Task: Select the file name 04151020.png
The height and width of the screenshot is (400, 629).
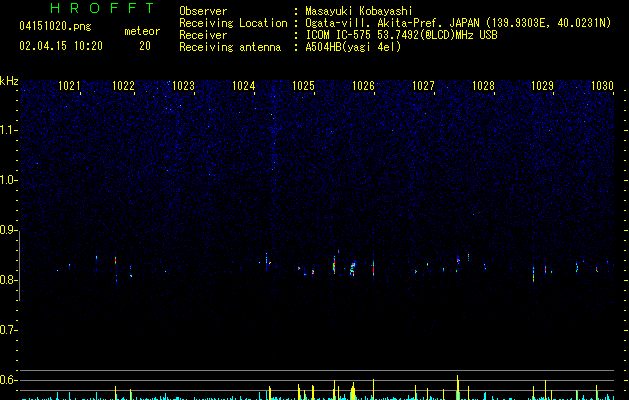Action: pyautogui.click(x=55, y=26)
